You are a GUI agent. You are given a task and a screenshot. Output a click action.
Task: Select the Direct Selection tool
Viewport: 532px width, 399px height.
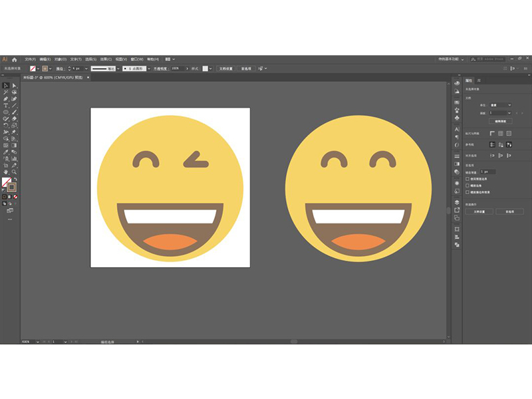click(14, 85)
